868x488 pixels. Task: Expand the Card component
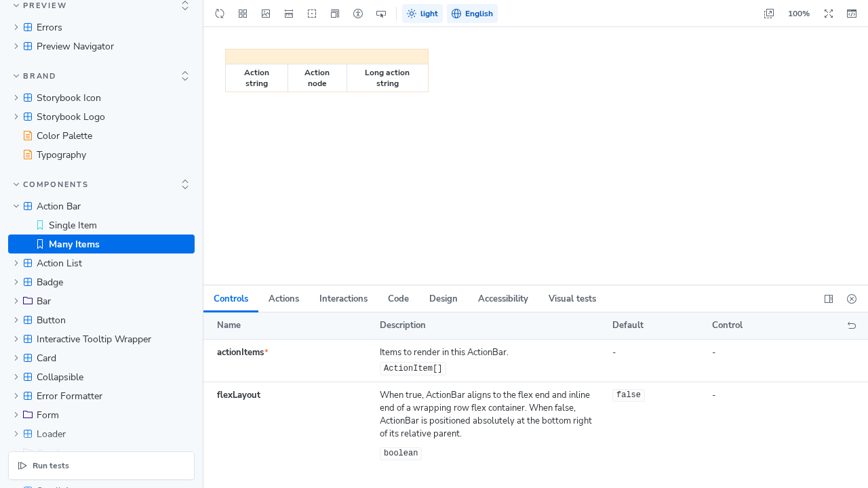(101, 358)
